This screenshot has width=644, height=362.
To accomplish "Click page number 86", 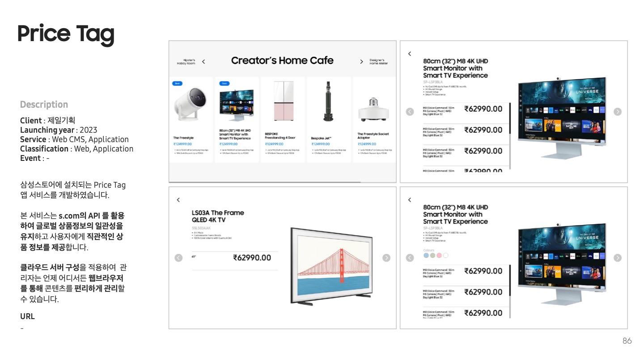I will [627, 341].
